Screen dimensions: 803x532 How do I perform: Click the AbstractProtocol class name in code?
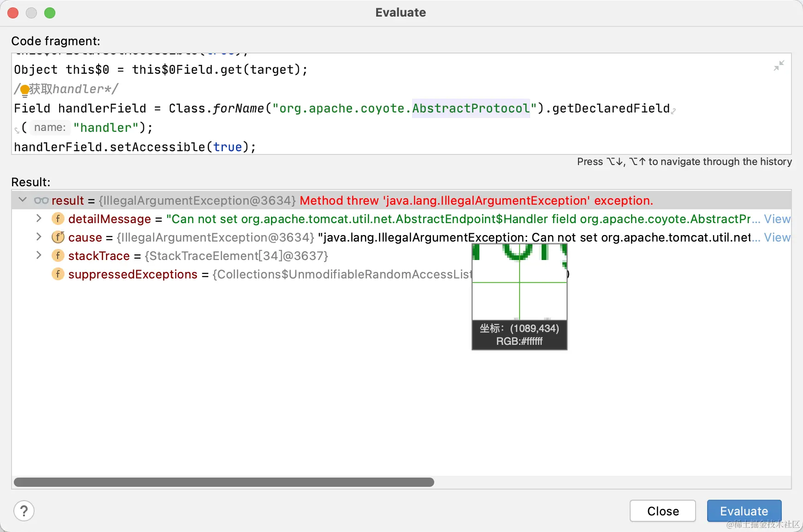(x=471, y=108)
